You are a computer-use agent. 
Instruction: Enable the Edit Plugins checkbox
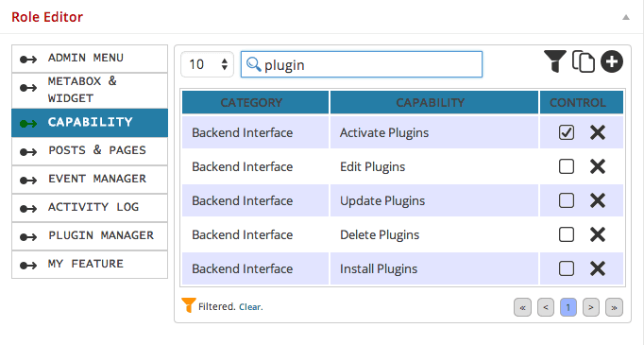(567, 166)
